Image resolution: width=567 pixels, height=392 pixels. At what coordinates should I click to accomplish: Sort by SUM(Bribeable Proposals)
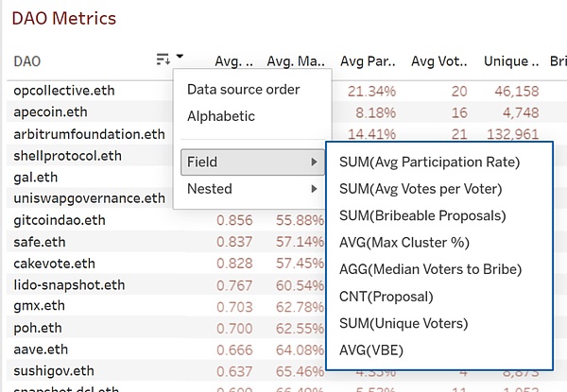[x=422, y=215]
